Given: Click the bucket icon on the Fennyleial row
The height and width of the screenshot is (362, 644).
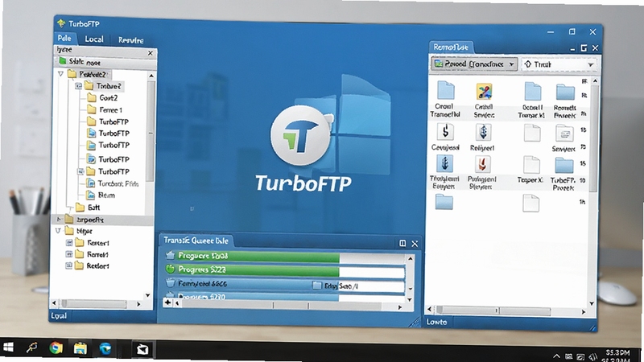Looking at the screenshot, I should 170,283.
